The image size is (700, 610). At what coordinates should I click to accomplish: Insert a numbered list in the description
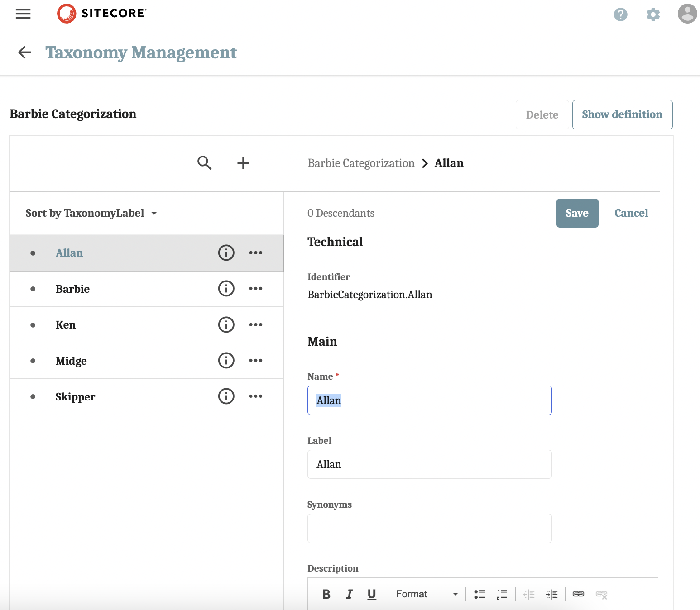coord(502,594)
